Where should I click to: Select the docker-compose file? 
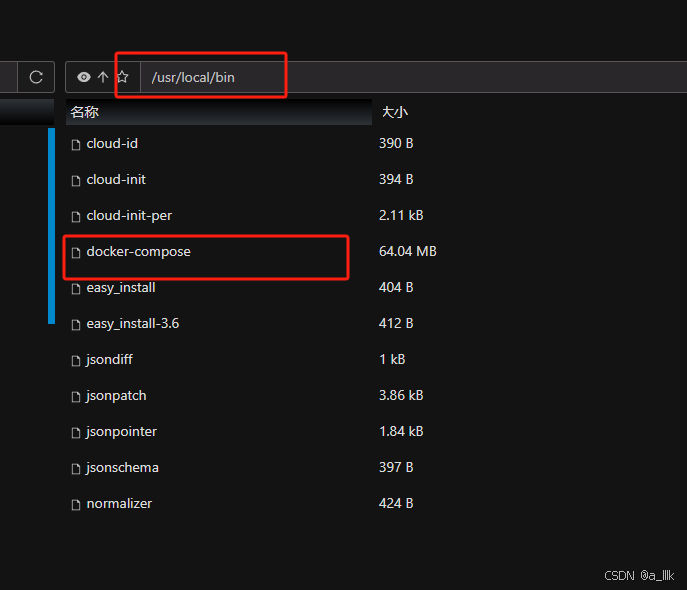[138, 251]
